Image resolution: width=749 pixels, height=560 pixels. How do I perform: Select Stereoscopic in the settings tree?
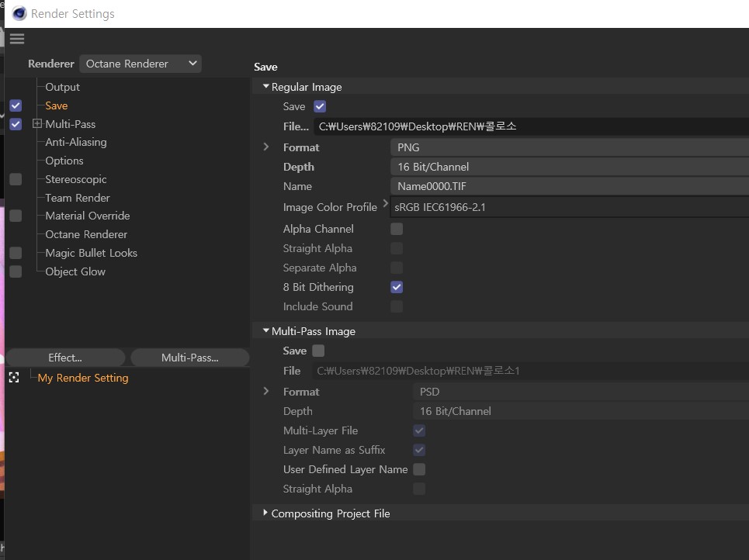pyautogui.click(x=76, y=179)
